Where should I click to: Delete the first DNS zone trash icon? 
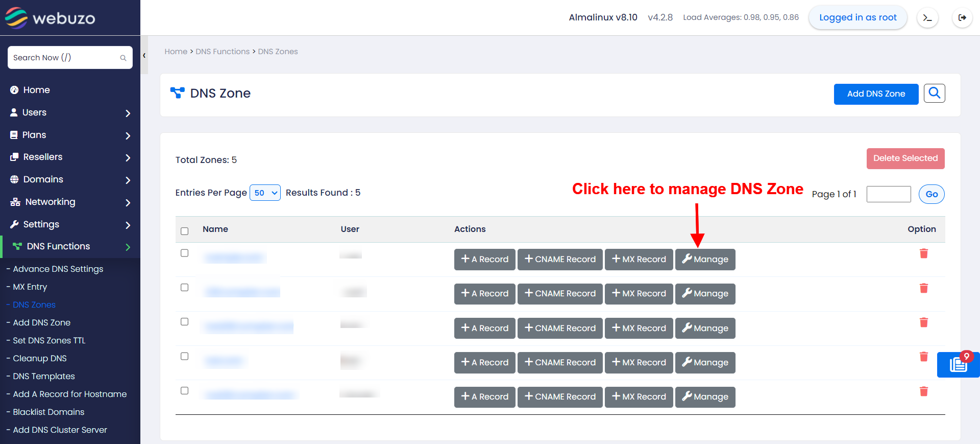pos(923,253)
